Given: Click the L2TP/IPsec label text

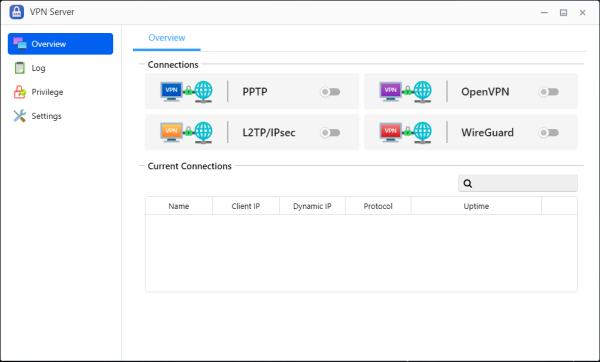Looking at the screenshot, I should pos(269,132).
